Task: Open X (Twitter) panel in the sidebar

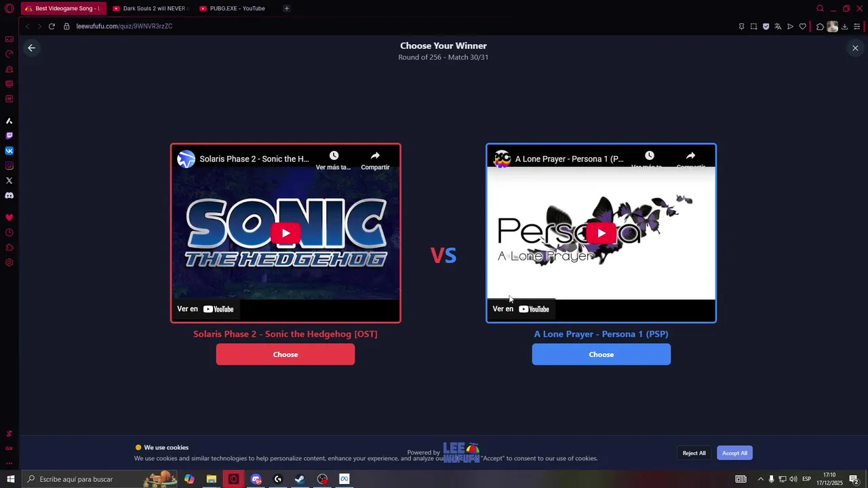Action: pyautogui.click(x=9, y=180)
